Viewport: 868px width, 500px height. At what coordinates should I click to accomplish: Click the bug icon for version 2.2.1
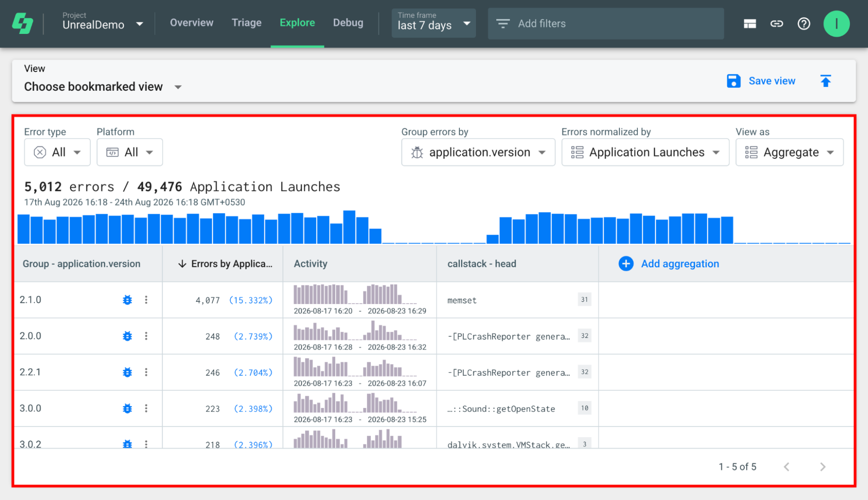[x=127, y=372]
